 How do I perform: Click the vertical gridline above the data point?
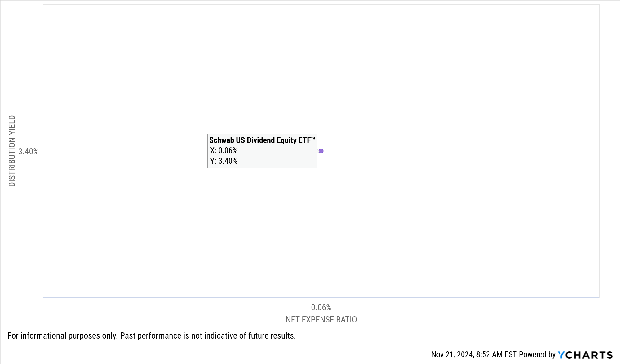321,78
